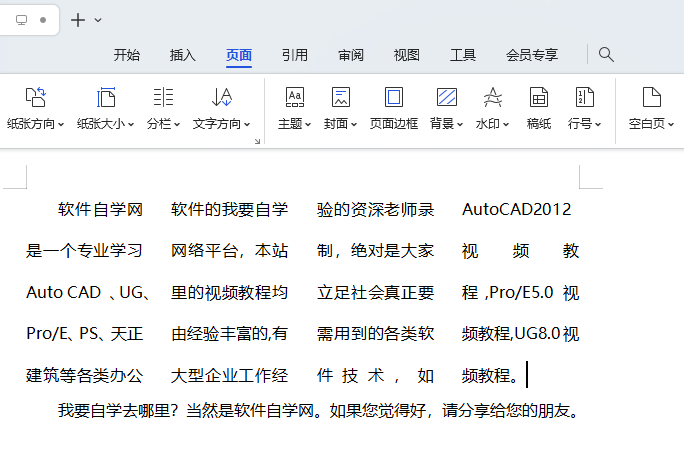Switch to the 插入 tab
This screenshot has width=684, height=472.
pos(183,55)
